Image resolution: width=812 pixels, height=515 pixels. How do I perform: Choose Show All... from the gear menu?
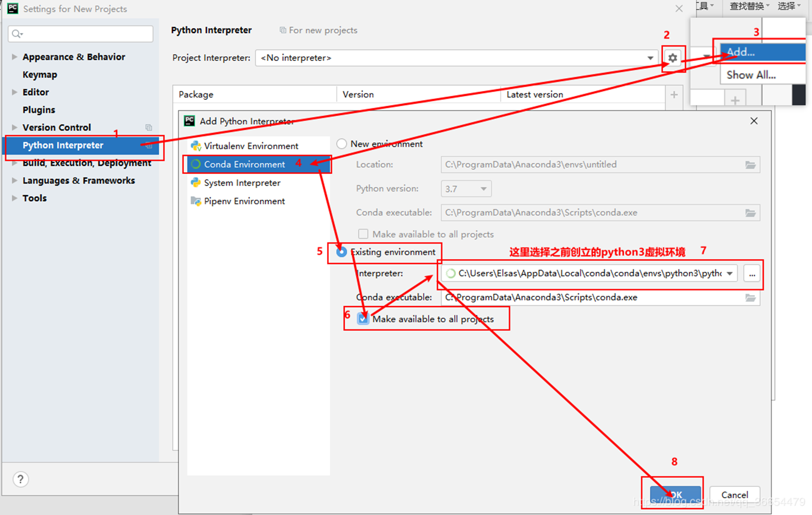pyautogui.click(x=763, y=75)
